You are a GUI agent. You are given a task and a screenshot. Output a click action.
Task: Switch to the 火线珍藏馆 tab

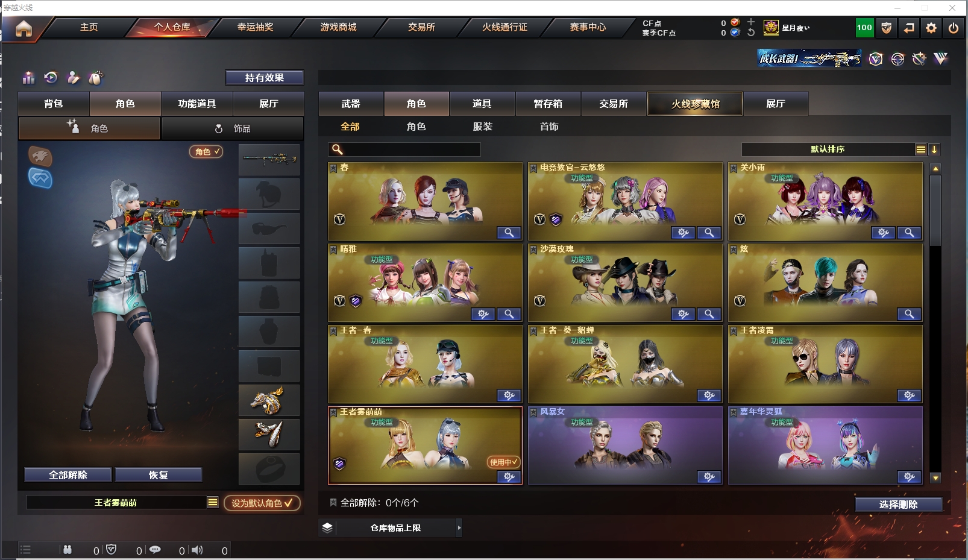pos(695,104)
